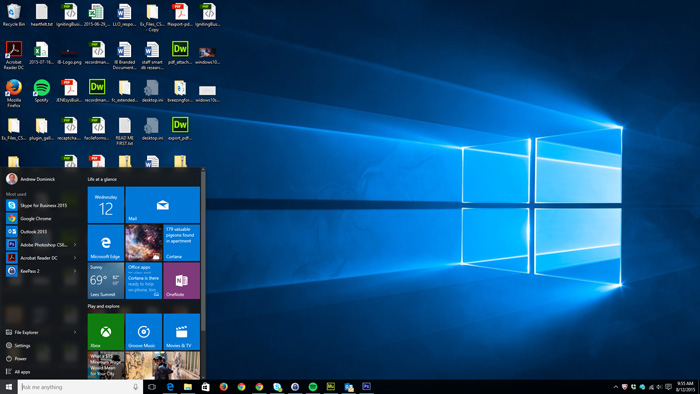Expand KeePass 2 jump list arrow
The height and width of the screenshot is (394, 700).
pyautogui.click(x=75, y=271)
